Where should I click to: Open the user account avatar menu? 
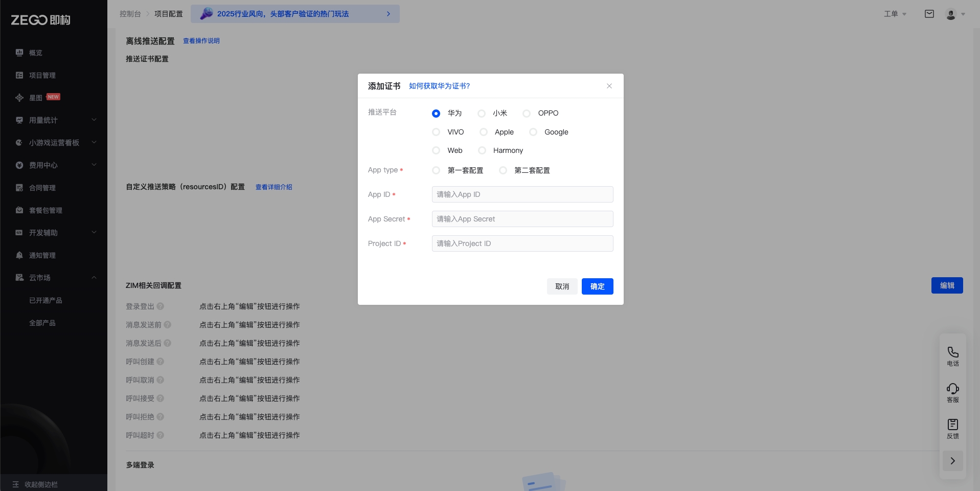pyautogui.click(x=954, y=14)
